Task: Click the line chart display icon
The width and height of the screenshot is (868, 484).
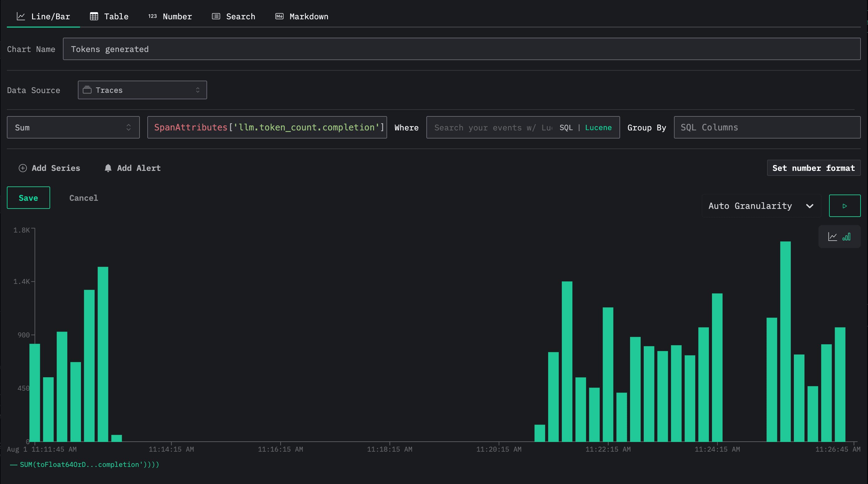Action: pyautogui.click(x=832, y=237)
